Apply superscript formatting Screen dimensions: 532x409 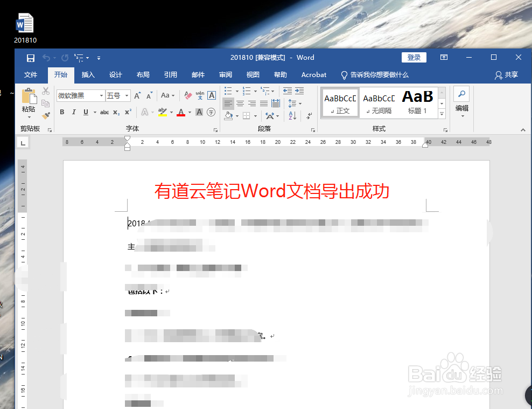128,112
